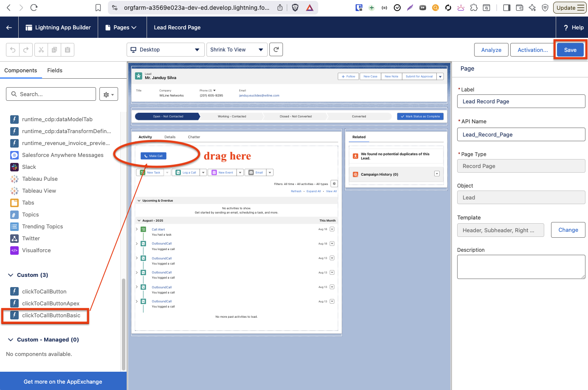Click the undo arrow icon in toolbar
The height and width of the screenshot is (390, 588).
coord(13,50)
